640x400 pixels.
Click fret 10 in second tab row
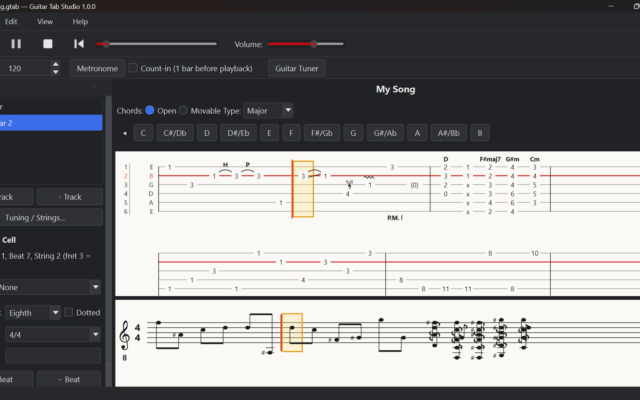point(535,253)
